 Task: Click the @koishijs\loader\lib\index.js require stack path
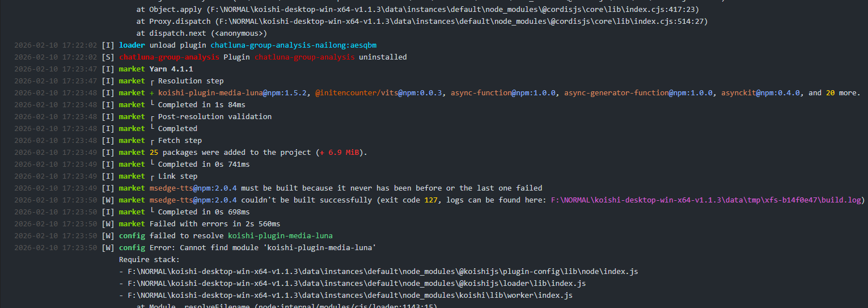point(357,284)
